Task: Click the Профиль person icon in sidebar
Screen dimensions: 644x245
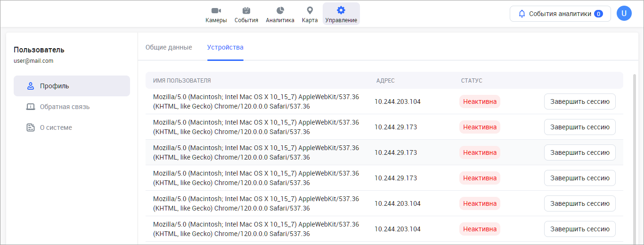Action: click(31, 86)
